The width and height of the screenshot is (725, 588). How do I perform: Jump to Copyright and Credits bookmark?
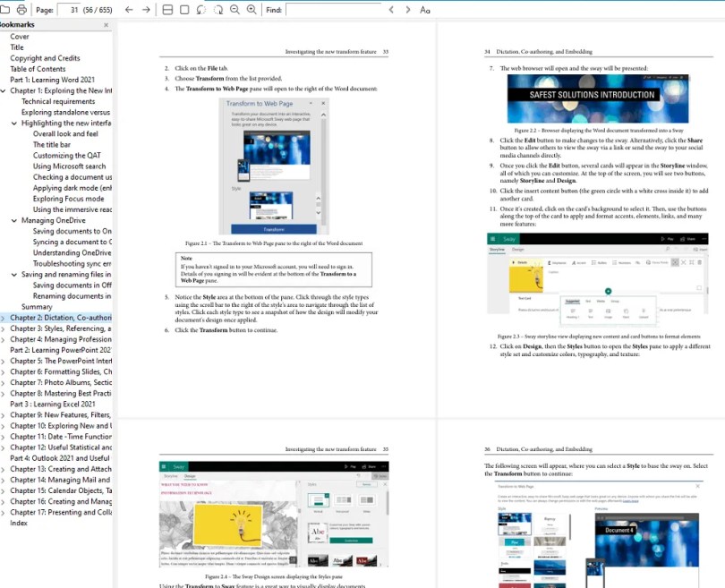click(x=45, y=58)
